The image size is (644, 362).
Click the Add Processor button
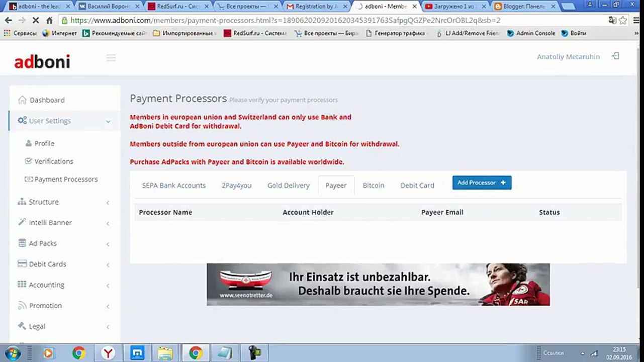point(482,183)
